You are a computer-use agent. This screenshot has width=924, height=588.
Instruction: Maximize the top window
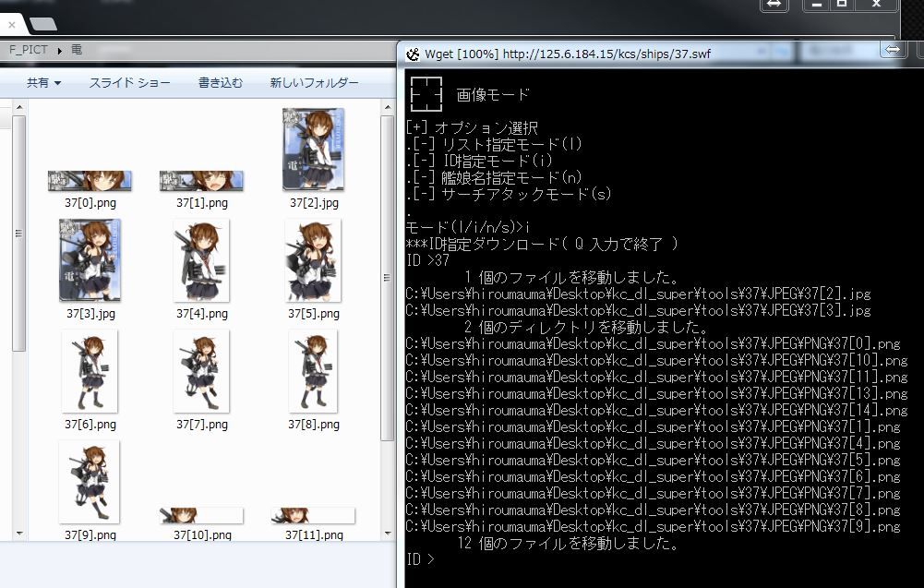[842, 5]
